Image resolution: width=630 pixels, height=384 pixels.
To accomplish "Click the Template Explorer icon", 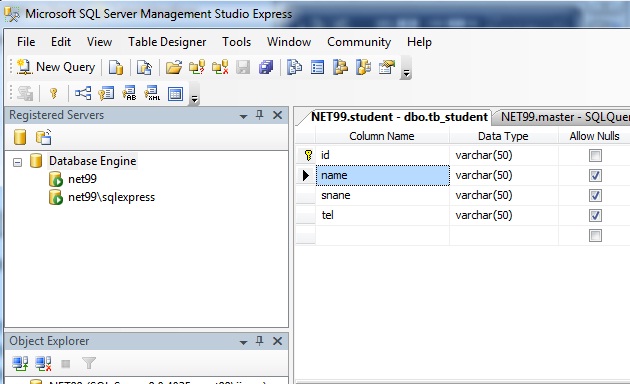I will (364, 67).
